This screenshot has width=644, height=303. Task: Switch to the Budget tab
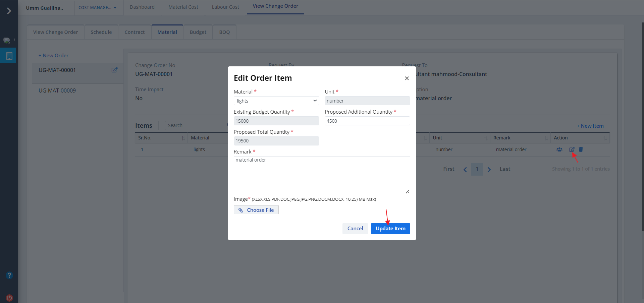click(198, 32)
